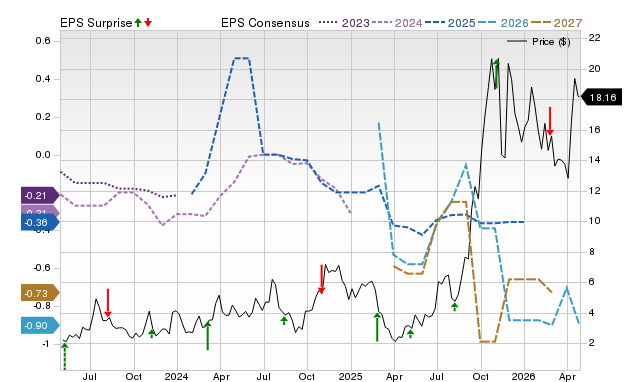Viewport: 640px width, 382px height.
Task: Click the 2026 x-axis label
Action: pyautogui.click(x=524, y=376)
